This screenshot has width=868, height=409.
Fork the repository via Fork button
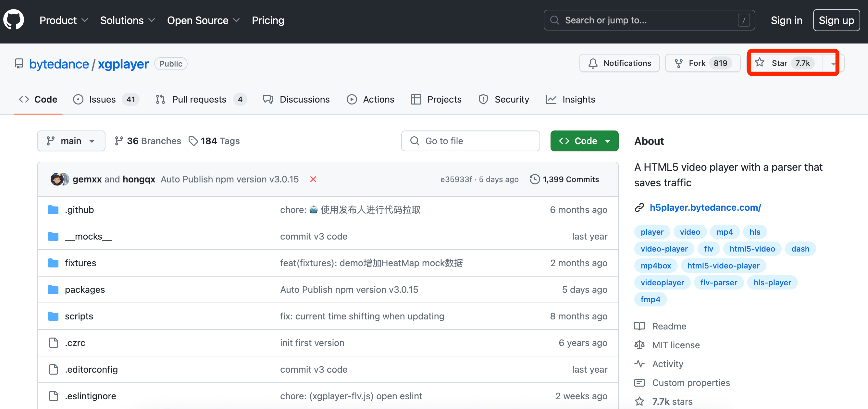(x=702, y=63)
